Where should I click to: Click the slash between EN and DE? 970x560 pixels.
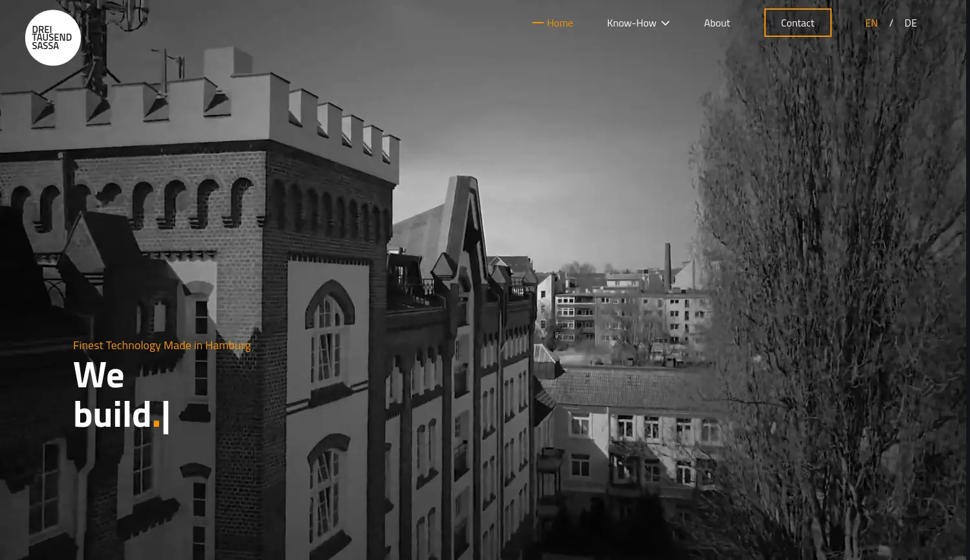(891, 23)
